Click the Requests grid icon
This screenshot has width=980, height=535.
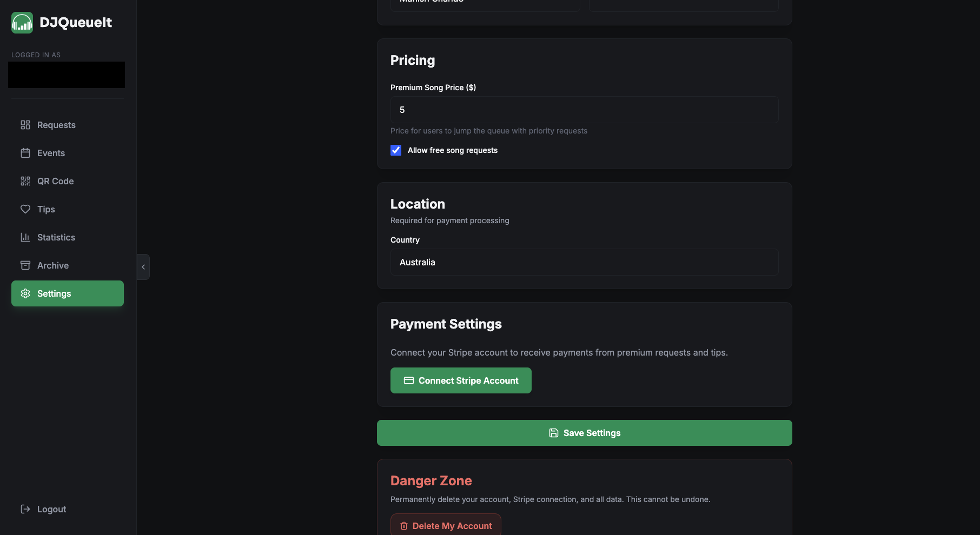pos(25,125)
